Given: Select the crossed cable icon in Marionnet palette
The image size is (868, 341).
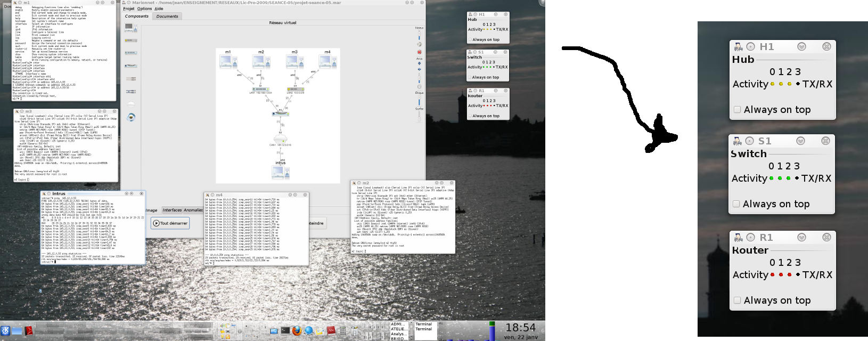Looking at the screenshot, I should point(131,92).
